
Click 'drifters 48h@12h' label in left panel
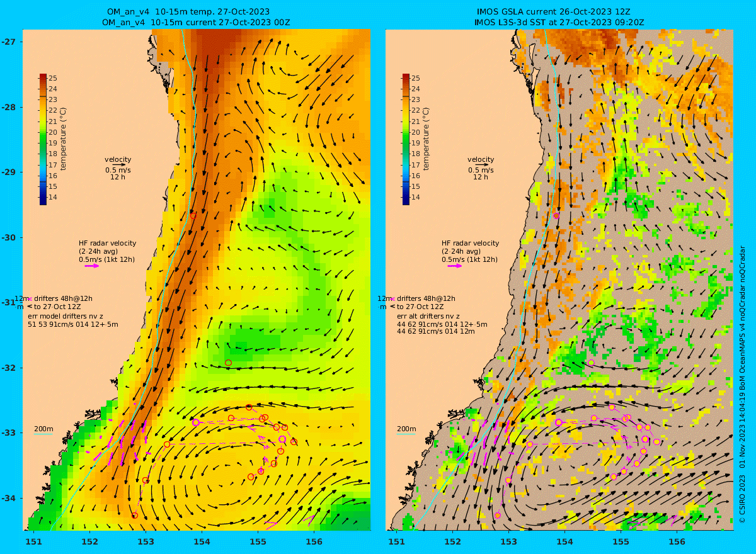tap(64, 298)
